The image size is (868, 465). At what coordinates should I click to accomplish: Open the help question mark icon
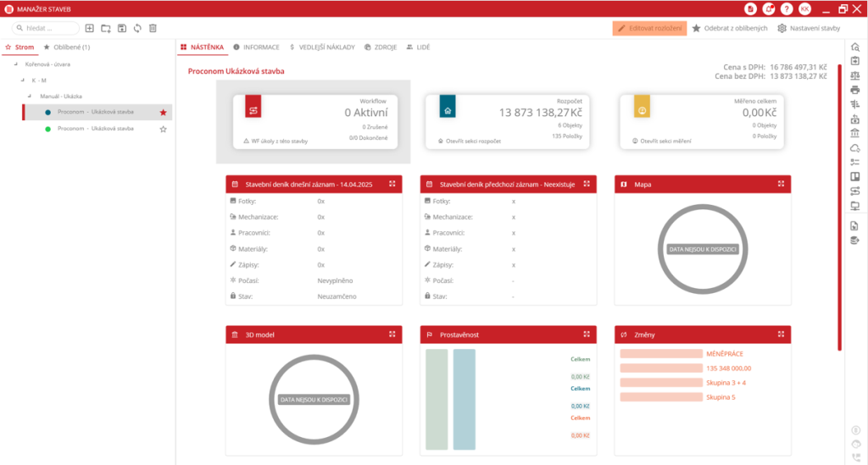click(x=787, y=8)
